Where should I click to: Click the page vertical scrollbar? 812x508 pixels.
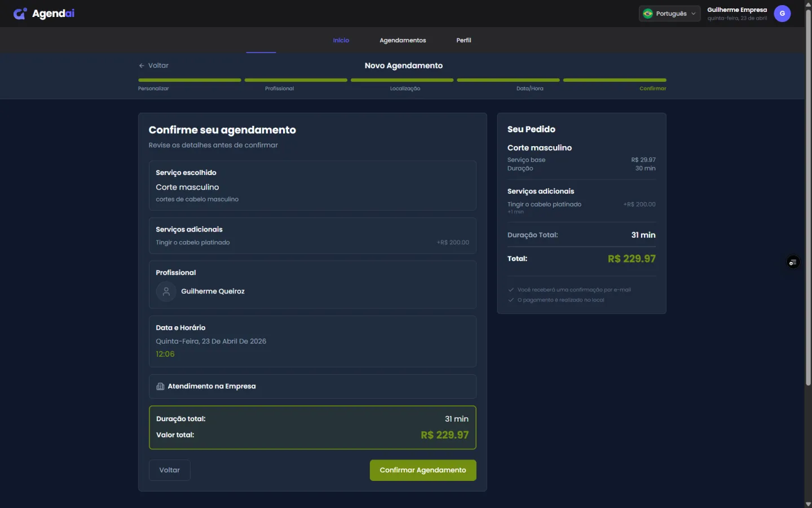(x=808, y=198)
